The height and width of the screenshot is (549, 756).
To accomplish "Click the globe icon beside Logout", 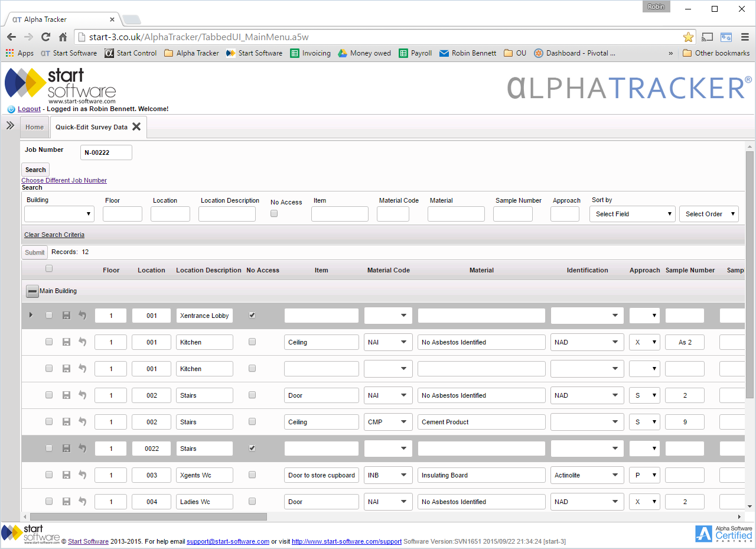I will [11, 109].
